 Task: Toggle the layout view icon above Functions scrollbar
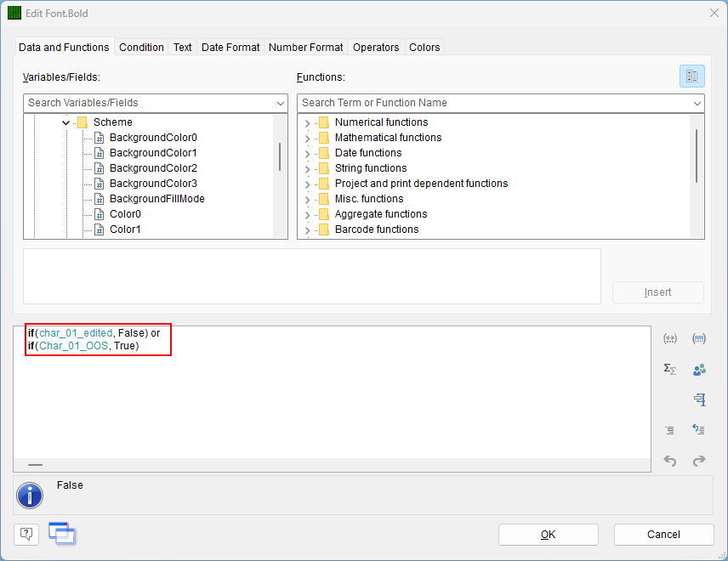[691, 76]
